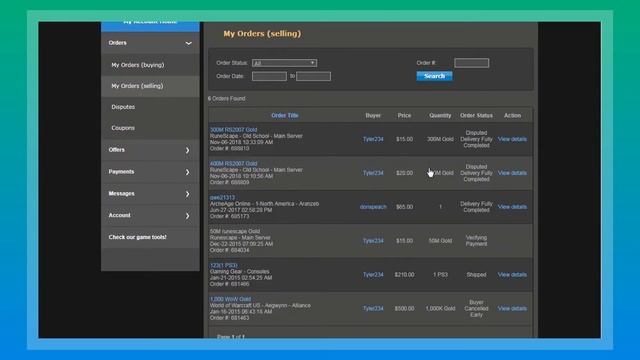
Task: Click the Buyer Cancelled Early status
Action: pos(476,309)
